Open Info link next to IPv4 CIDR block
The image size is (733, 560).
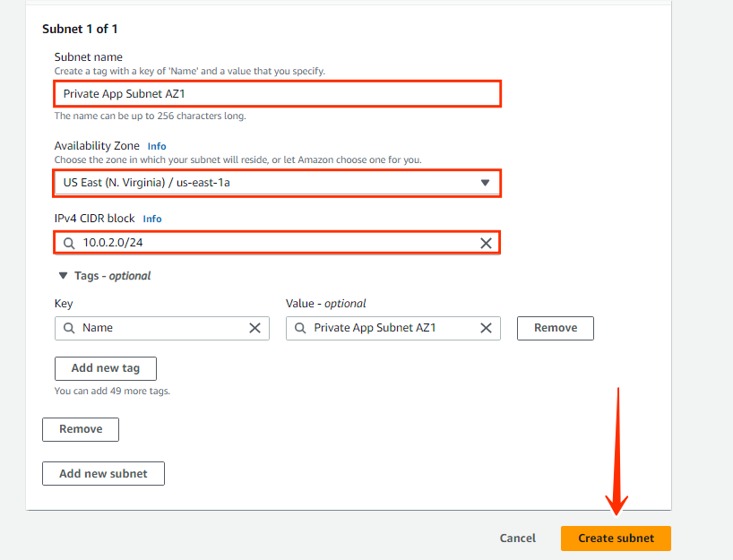click(152, 219)
